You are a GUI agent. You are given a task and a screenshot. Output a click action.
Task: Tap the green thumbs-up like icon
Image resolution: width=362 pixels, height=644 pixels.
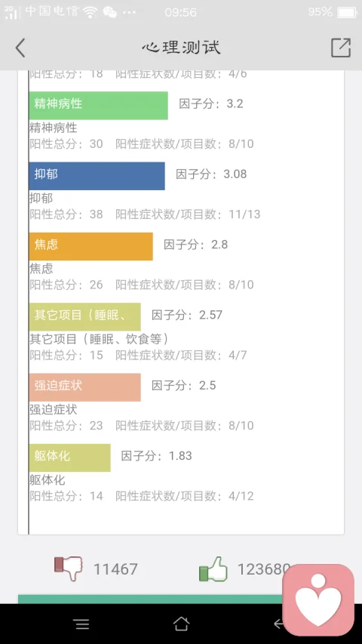coord(213,569)
